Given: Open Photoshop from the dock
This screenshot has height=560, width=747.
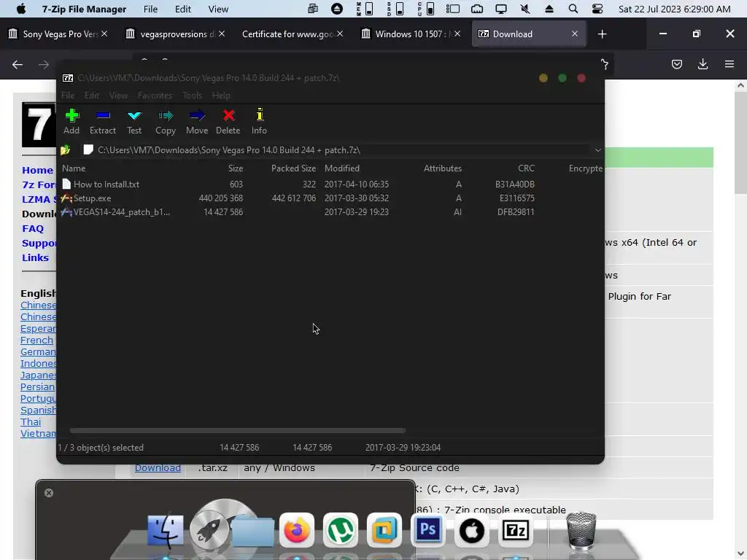Looking at the screenshot, I should [x=427, y=530].
